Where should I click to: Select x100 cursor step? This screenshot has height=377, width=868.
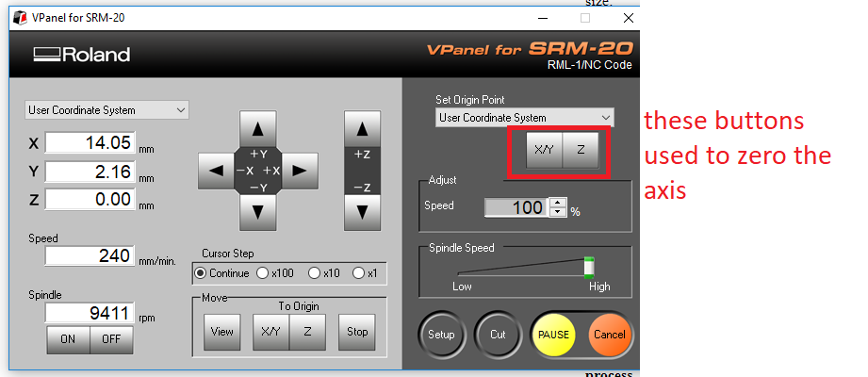click(x=262, y=273)
